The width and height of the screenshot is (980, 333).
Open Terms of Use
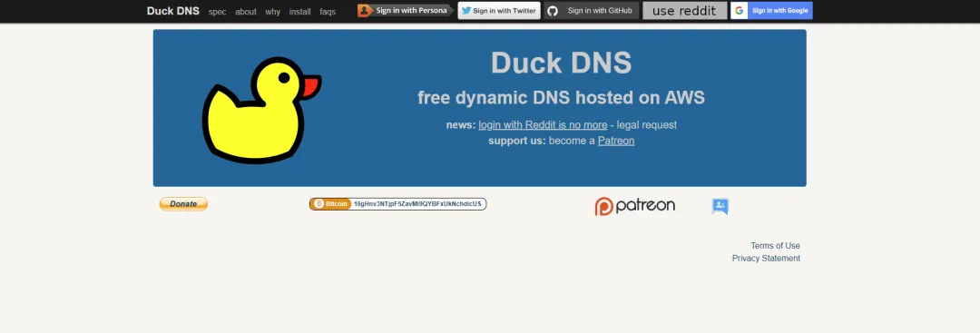point(775,246)
